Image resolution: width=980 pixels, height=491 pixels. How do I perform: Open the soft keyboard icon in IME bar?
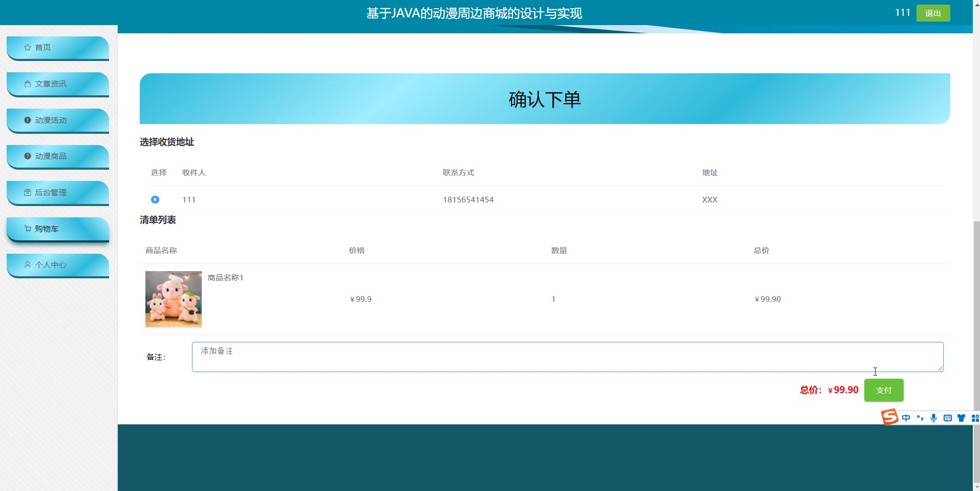pos(948,418)
